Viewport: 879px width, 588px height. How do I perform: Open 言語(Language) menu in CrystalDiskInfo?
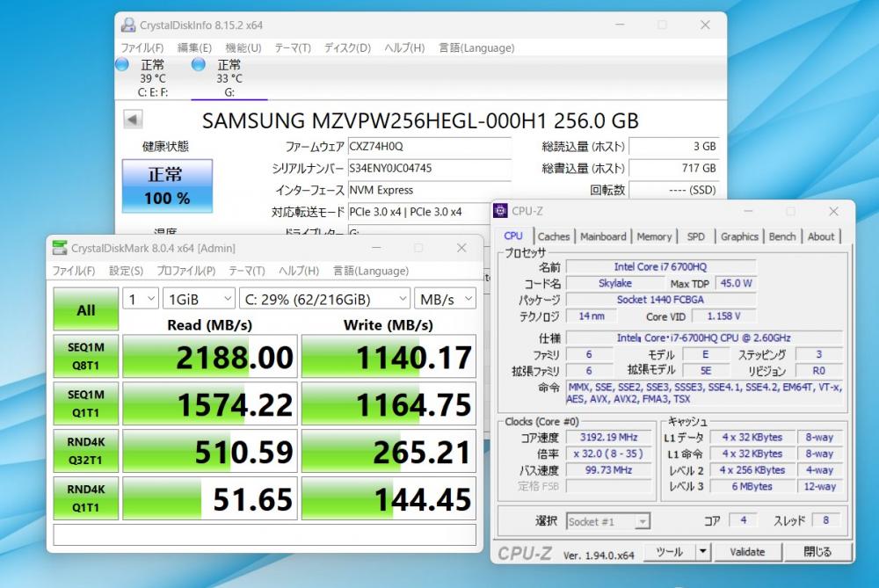476,47
